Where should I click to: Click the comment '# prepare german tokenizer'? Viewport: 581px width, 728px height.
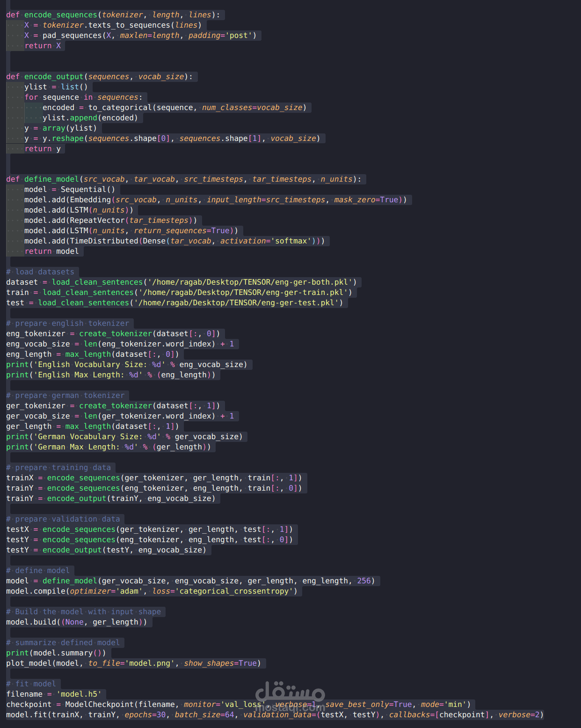(x=65, y=396)
